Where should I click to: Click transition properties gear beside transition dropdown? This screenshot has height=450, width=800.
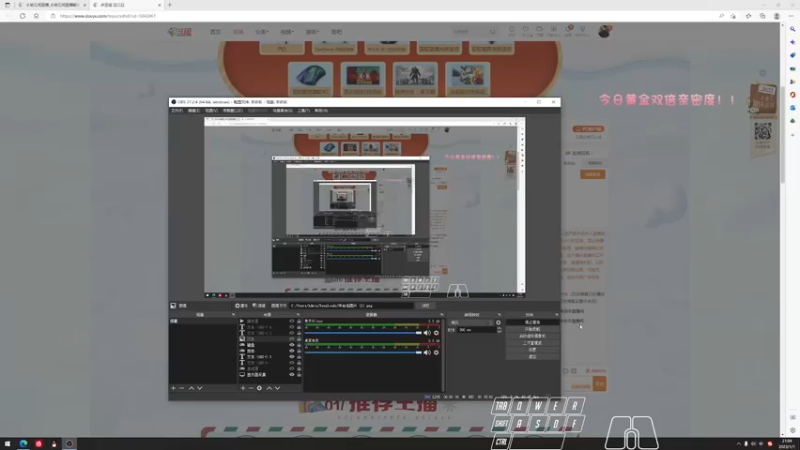pos(498,322)
